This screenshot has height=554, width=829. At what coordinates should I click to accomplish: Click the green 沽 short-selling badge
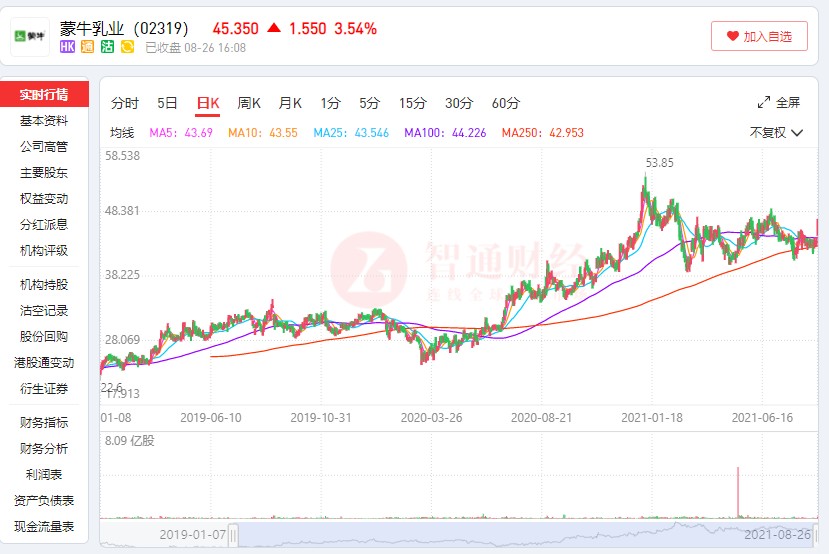point(107,47)
